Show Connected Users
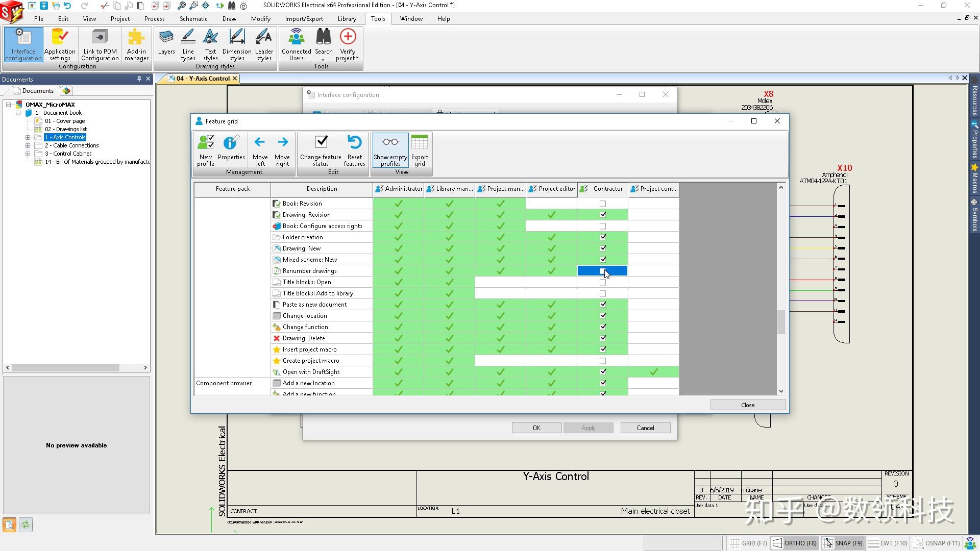 pyautogui.click(x=296, y=45)
